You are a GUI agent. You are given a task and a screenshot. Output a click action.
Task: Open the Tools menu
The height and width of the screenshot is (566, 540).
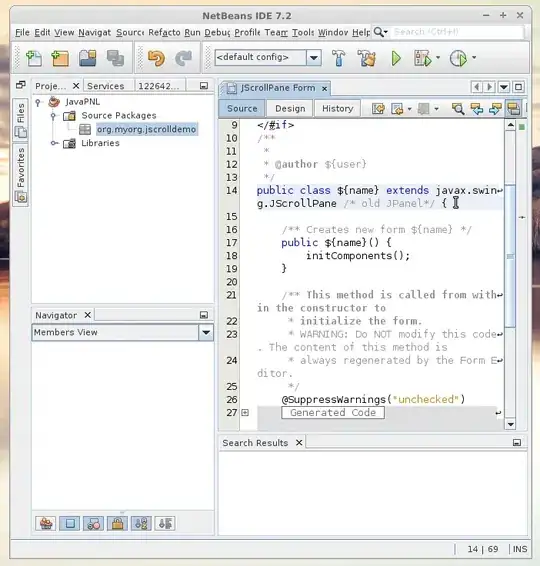[x=303, y=32]
